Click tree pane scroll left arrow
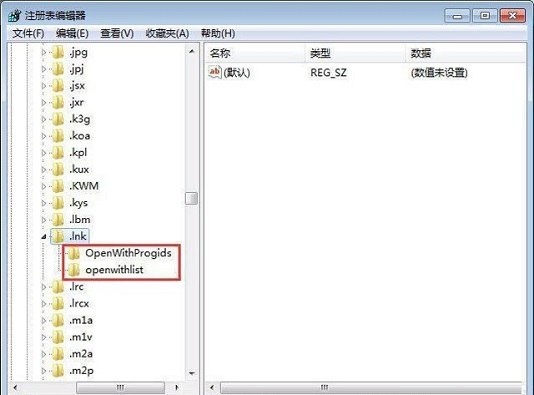This screenshot has height=395, width=534. [x=15, y=387]
